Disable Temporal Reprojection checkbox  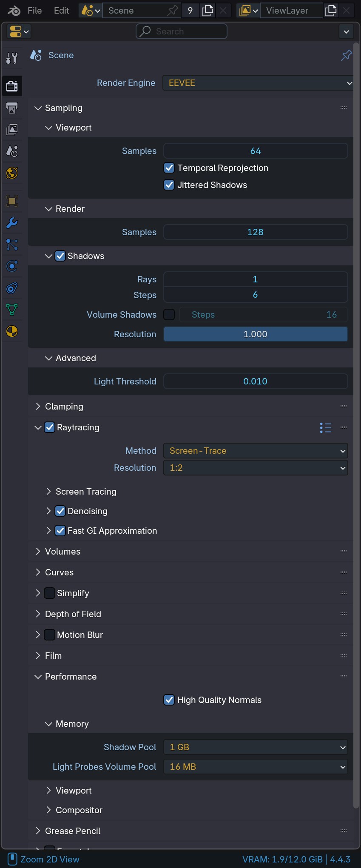click(x=169, y=168)
